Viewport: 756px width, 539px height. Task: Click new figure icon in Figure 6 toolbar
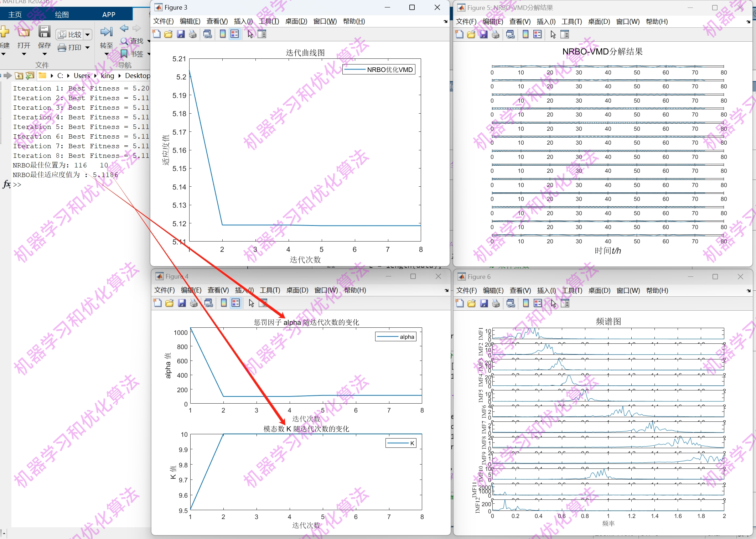pyautogui.click(x=460, y=304)
